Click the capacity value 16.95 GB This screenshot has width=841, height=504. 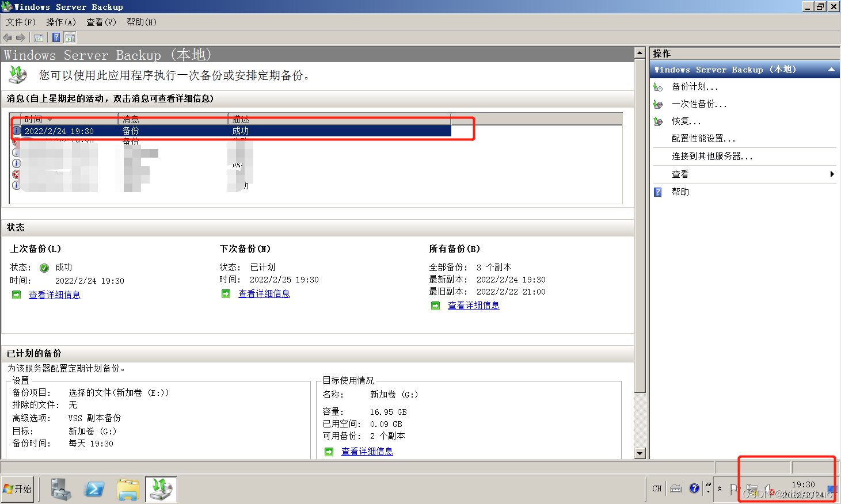[x=389, y=413]
